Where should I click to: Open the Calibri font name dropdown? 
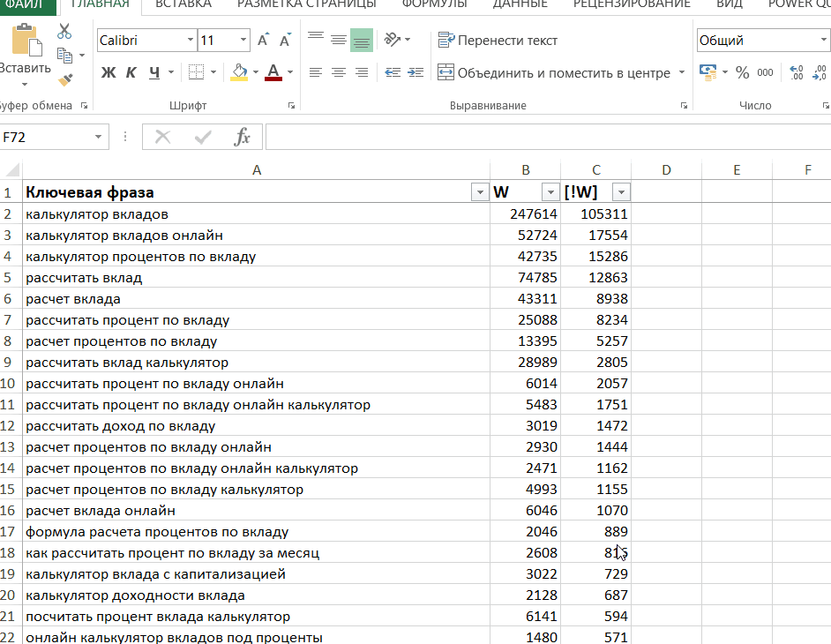[191, 41]
